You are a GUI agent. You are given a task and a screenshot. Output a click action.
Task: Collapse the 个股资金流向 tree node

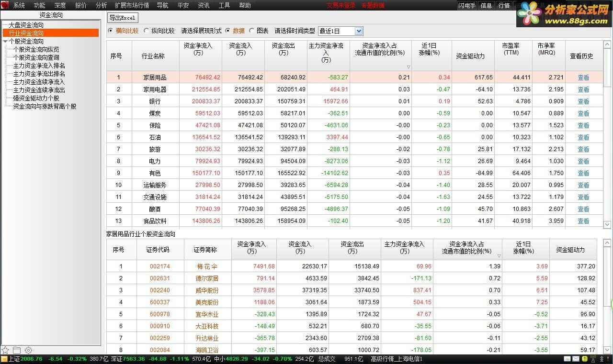tap(5, 42)
